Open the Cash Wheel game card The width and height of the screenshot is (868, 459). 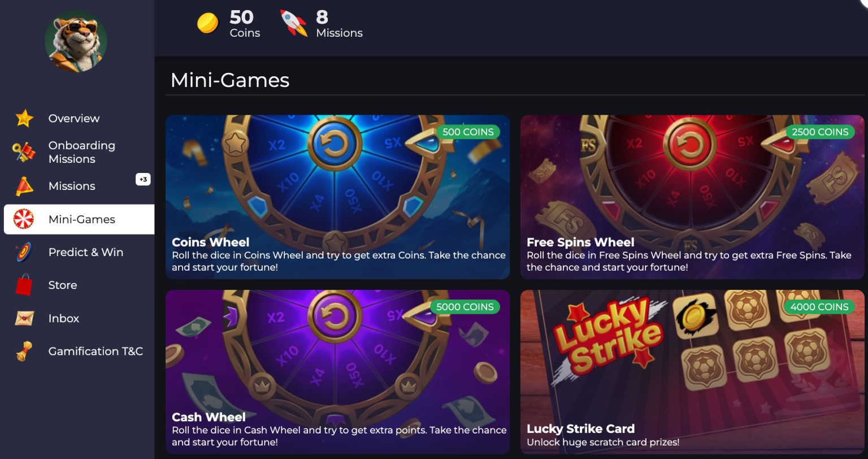coord(337,372)
